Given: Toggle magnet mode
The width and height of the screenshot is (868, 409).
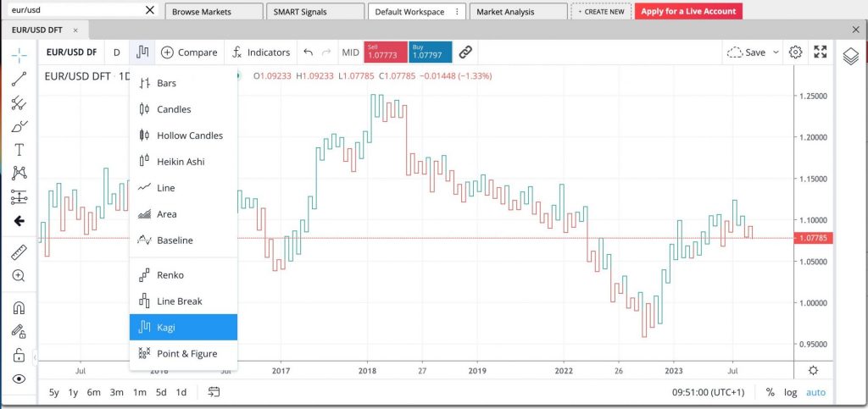Looking at the screenshot, I should (x=19, y=308).
